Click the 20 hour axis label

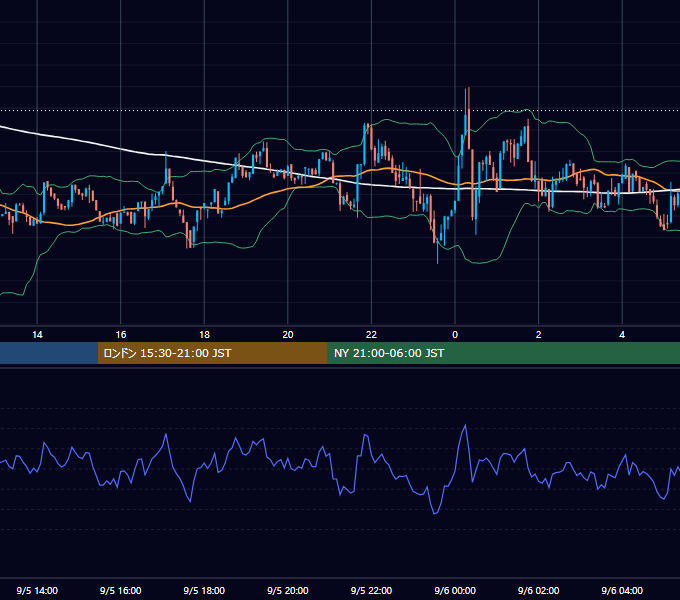(288, 335)
